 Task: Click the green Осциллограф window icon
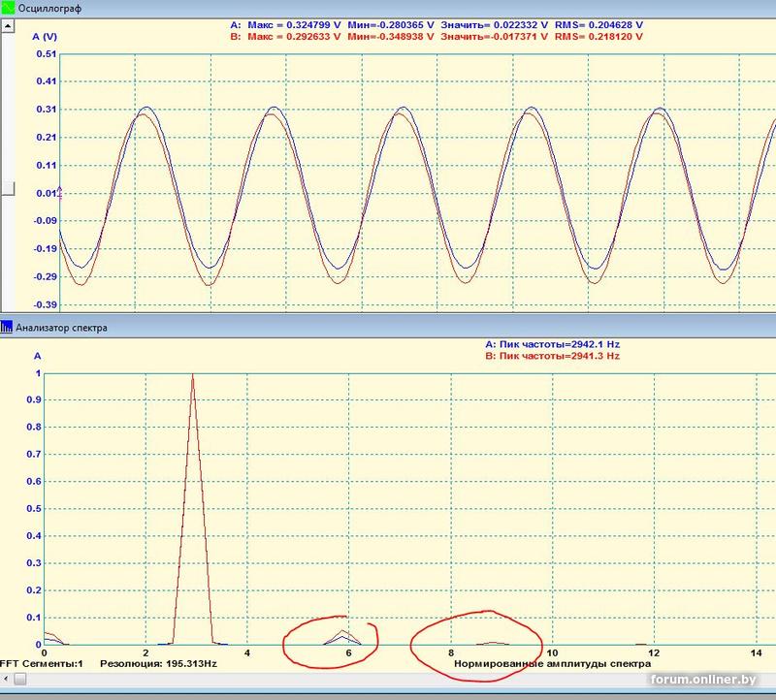(7, 7)
